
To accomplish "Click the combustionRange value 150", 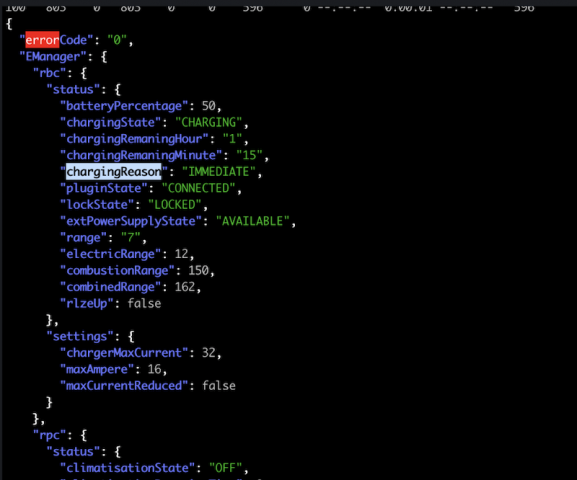I will [198, 271].
